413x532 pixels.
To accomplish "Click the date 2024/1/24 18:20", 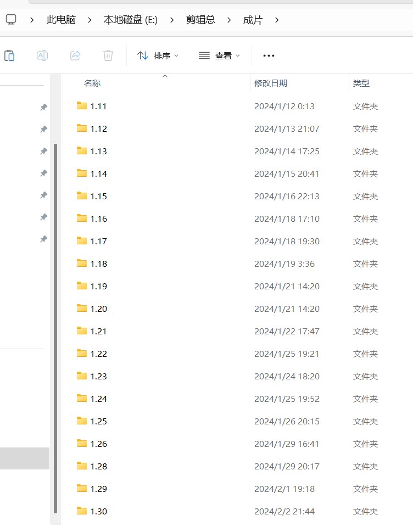I will pyautogui.click(x=287, y=376).
